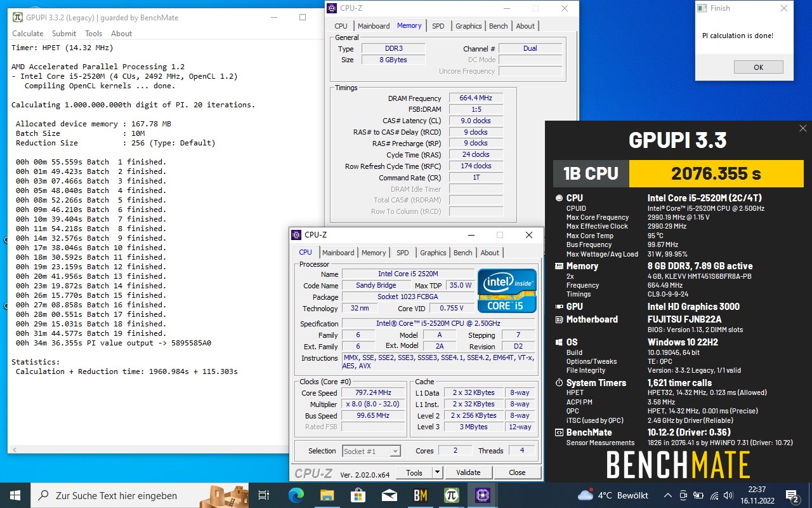812x508 pixels.
Task: Click OK in Finish dialog
Action: tap(758, 67)
